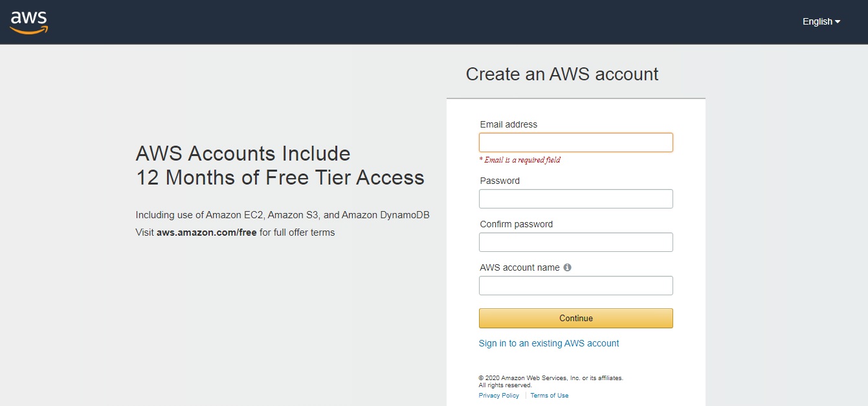Screen dimensions: 868x406
Task: Click the AWS logo
Action: pyautogui.click(x=28, y=21)
